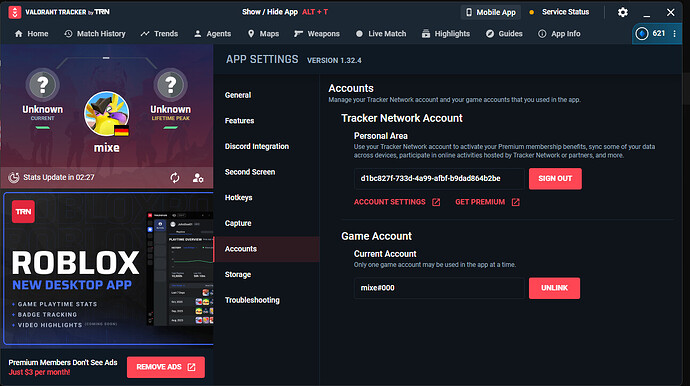Open the Trends tab
690x386 pixels.
click(x=159, y=33)
